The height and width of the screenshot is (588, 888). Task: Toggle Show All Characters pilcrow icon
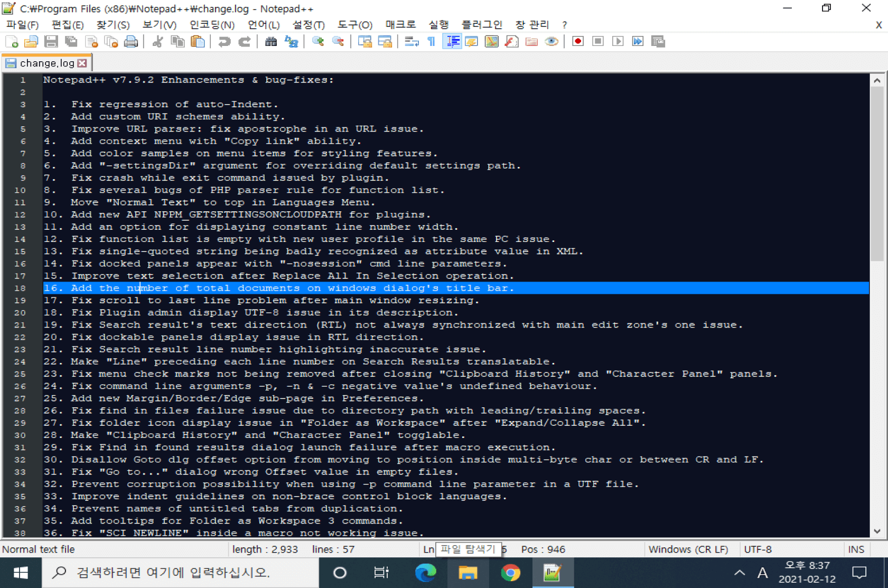[x=432, y=42]
